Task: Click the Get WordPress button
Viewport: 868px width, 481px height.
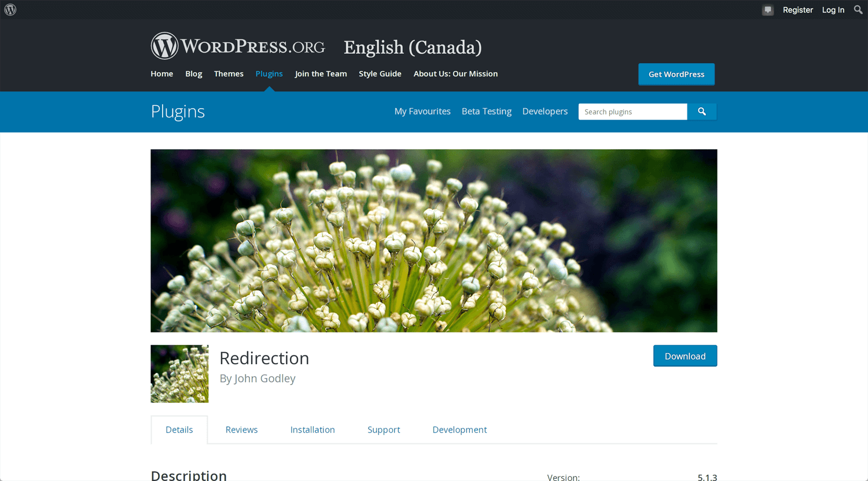Action: tap(676, 74)
